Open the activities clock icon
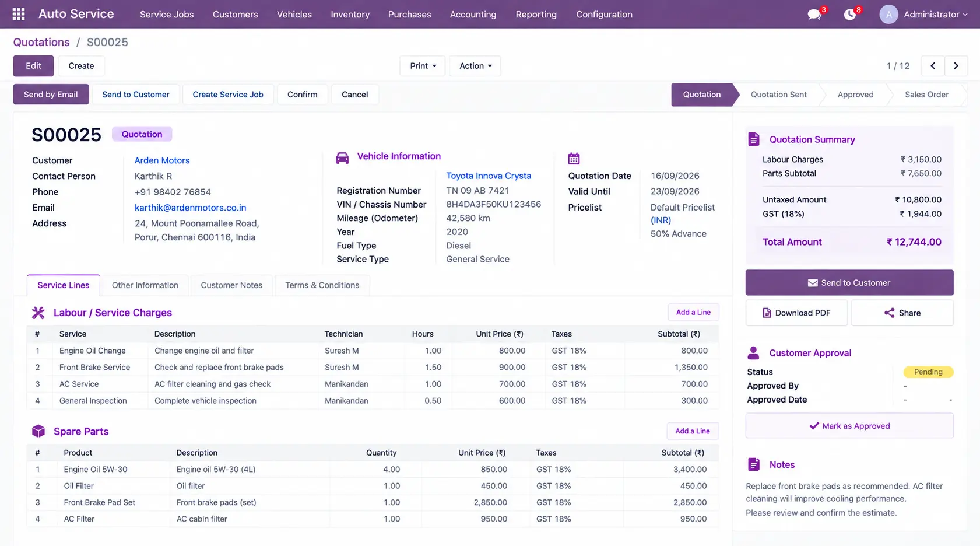The height and width of the screenshot is (546, 980). click(x=850, y=15)
